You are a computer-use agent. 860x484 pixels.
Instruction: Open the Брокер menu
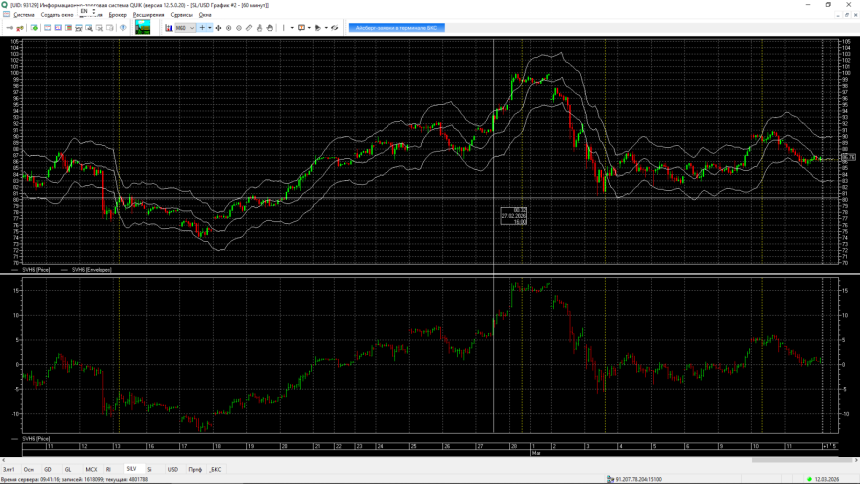point(118,15)
